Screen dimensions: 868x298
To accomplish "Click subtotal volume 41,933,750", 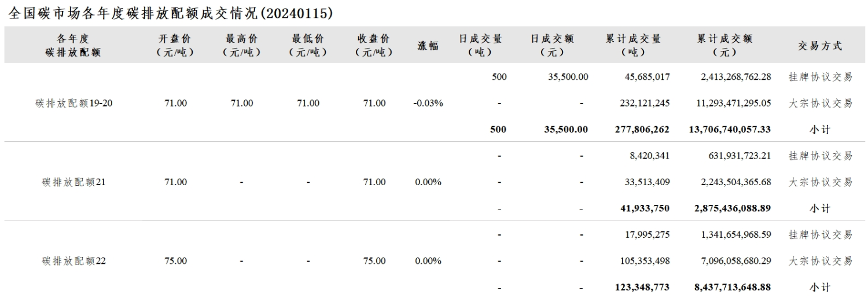I will [645, 208].
